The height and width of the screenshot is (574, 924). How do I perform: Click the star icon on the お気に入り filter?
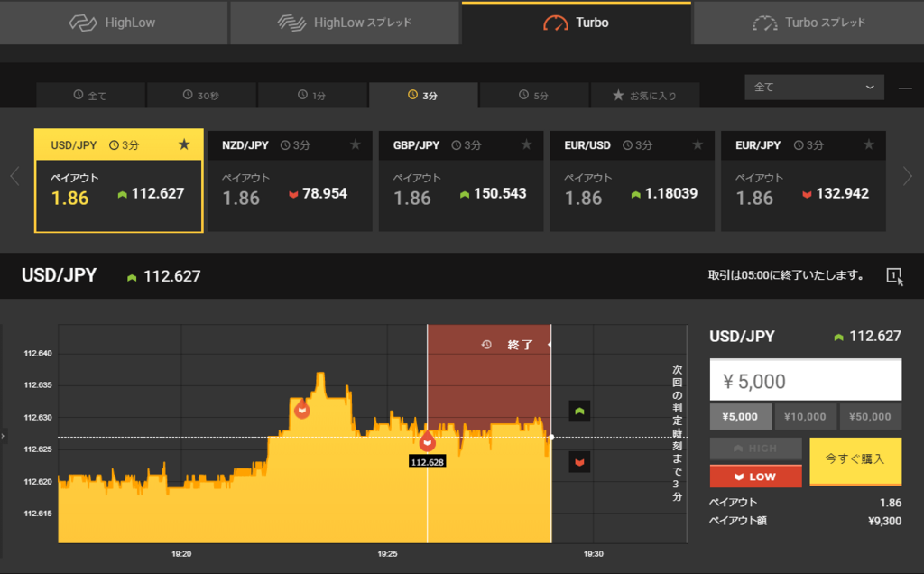click(x=619, y=94)
